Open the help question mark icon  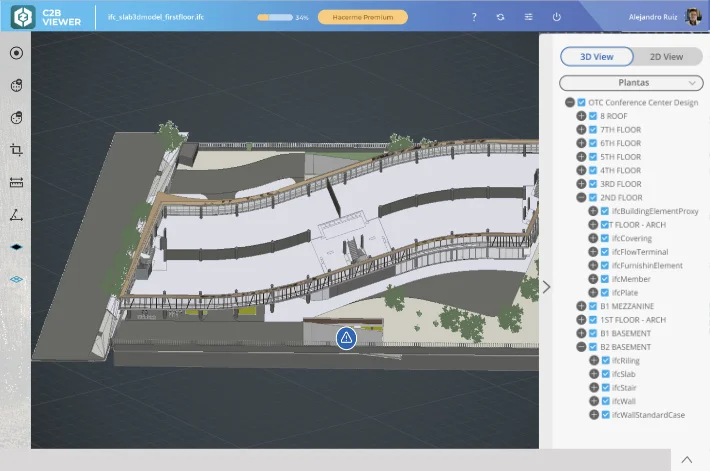click(x=474, y=17)
